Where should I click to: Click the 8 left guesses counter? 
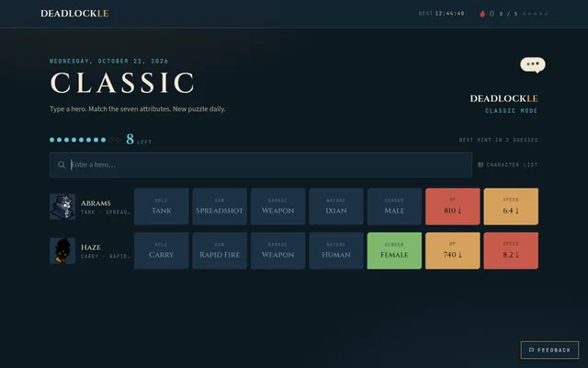pyautogui.click(x=139, y=139)
